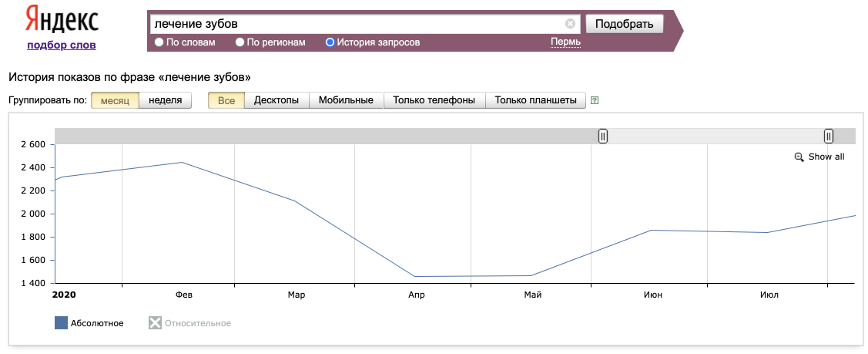The image size is (868, 354).
Task: Toggle the Относительное legend checkbox
Action: (155, 323)
